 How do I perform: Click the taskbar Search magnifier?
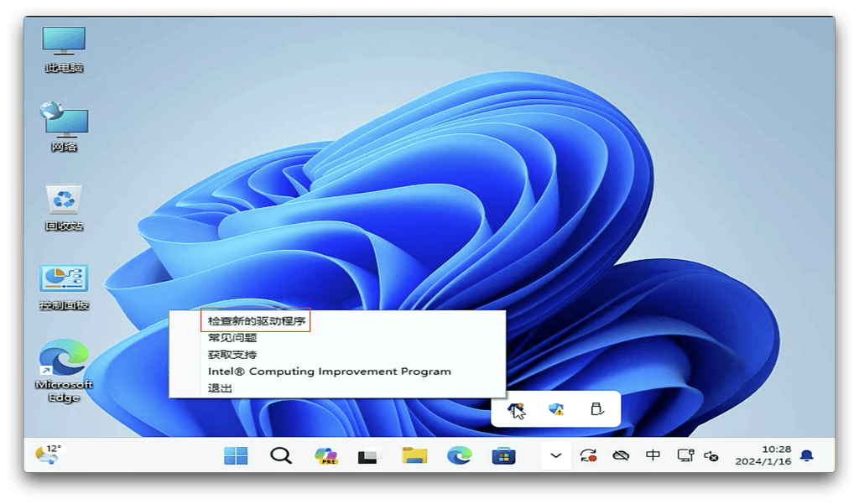tap(280, 455)
